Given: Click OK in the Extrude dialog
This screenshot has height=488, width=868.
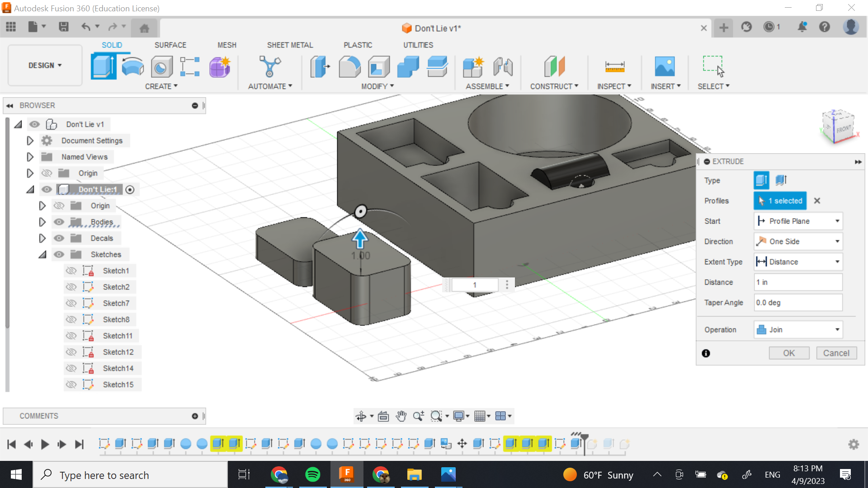Looking at the screenshot, I should (789, 353).
